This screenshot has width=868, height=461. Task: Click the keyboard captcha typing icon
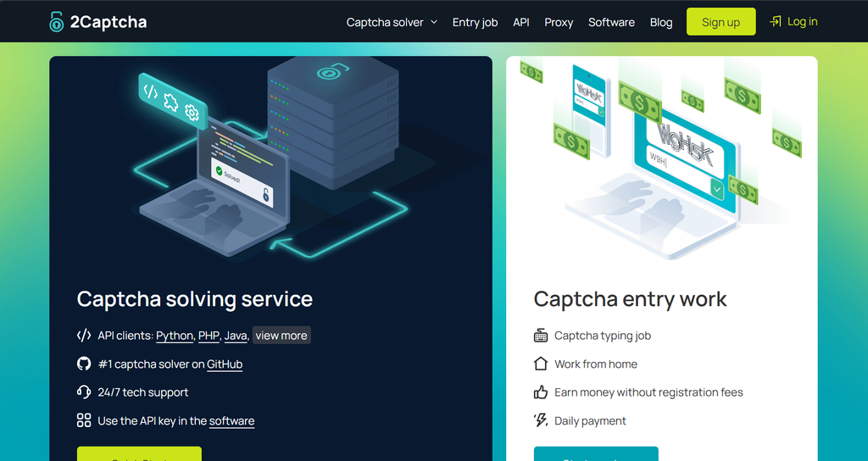541,336
